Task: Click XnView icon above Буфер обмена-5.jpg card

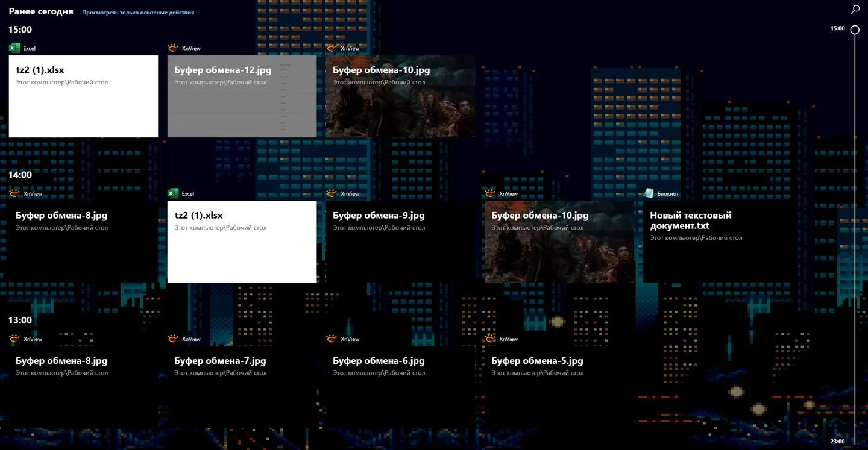Action: (490, 339)
